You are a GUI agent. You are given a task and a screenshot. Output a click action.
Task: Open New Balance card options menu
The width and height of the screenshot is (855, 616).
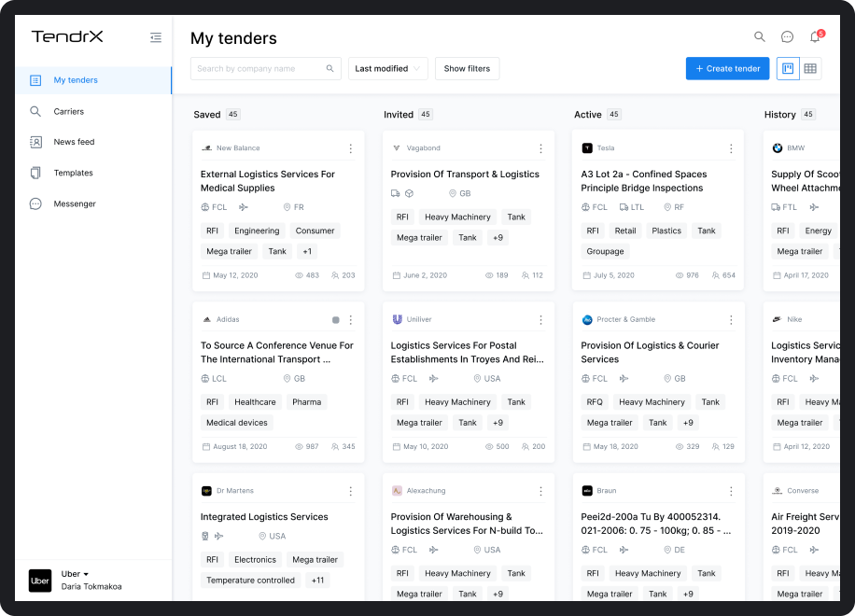pos(351,148)
